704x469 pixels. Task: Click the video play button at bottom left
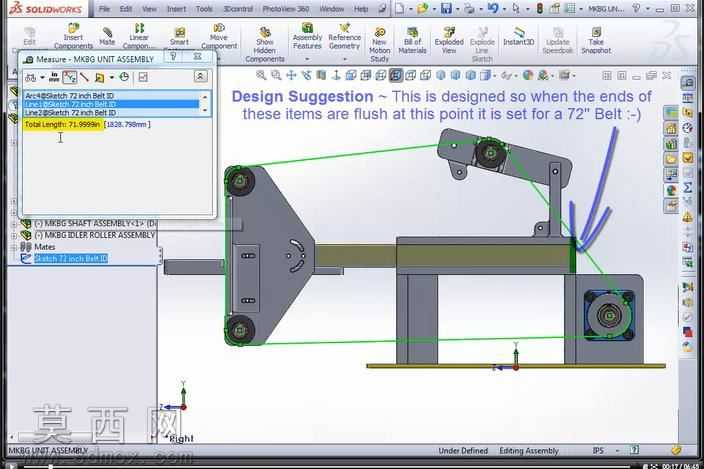pos(12,466)
